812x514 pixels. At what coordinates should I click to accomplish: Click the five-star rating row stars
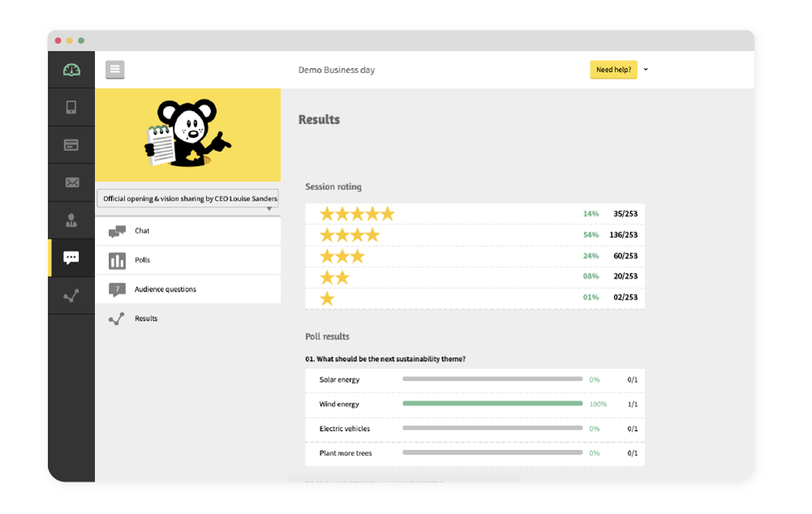click(357, 214)
